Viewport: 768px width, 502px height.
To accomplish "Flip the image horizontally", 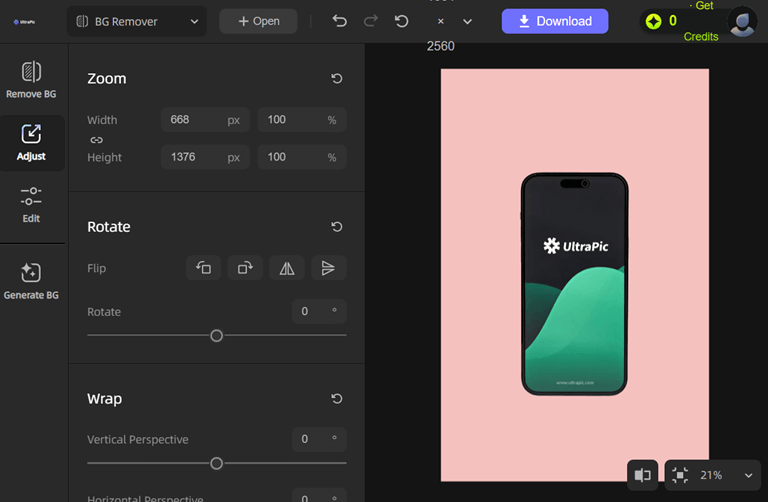I will coord(287,268).
